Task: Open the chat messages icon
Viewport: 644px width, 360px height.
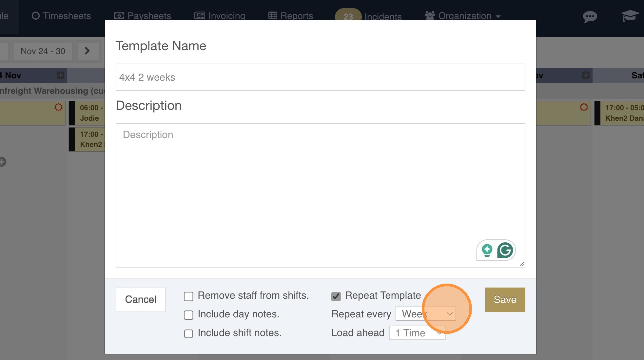Action: (590, 16)
